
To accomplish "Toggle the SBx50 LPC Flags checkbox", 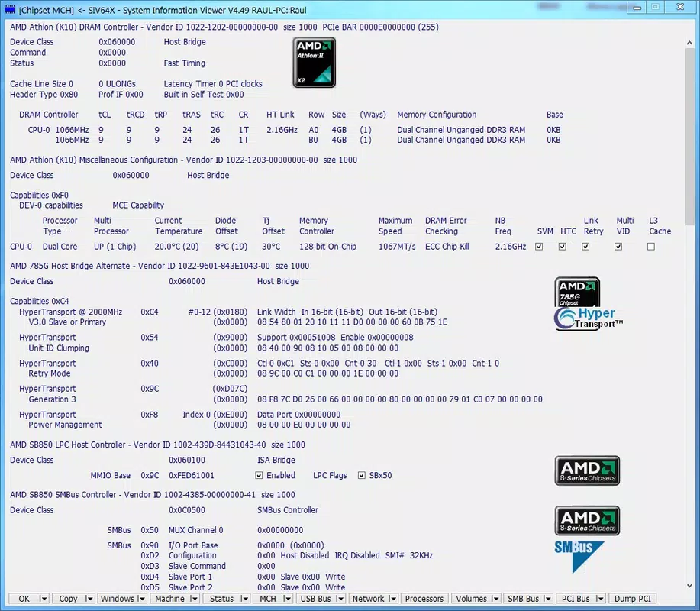I will pyautogui.click(x=362, y=475).
